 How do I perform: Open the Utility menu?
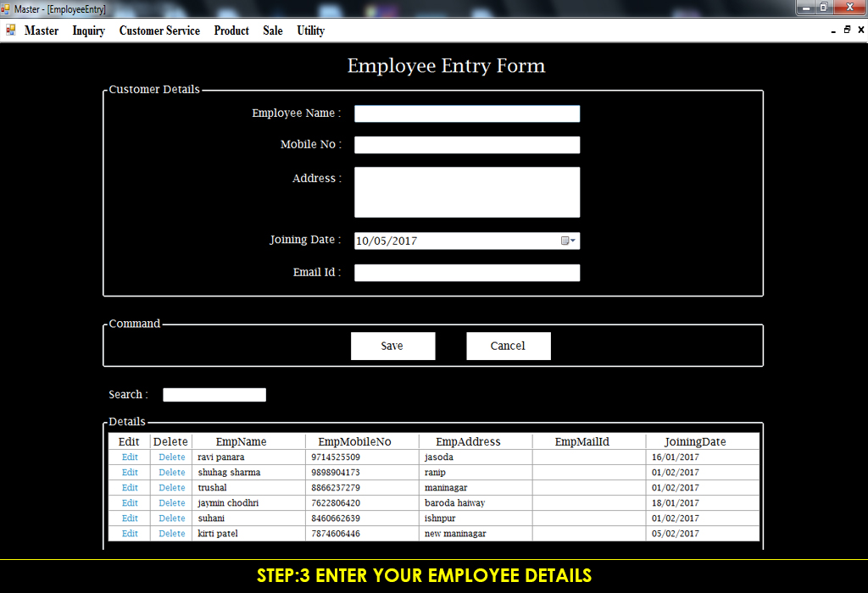(310, 30)
